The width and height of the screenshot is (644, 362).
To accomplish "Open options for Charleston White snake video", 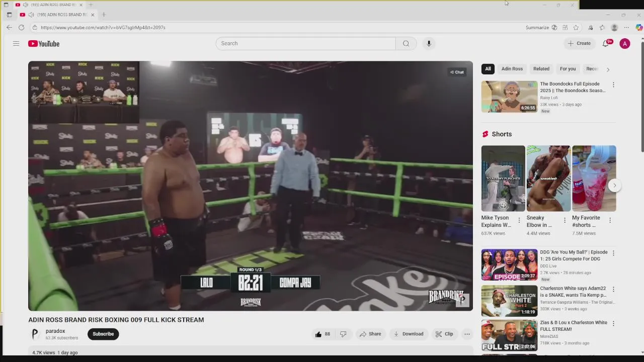I will point(613,290).
